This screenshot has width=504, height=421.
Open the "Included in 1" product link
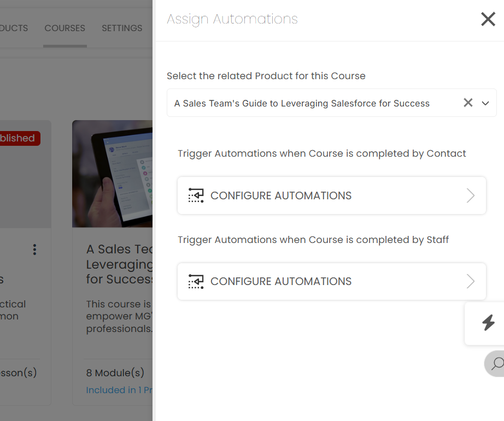pyautogui.click(x=119, y=390)
